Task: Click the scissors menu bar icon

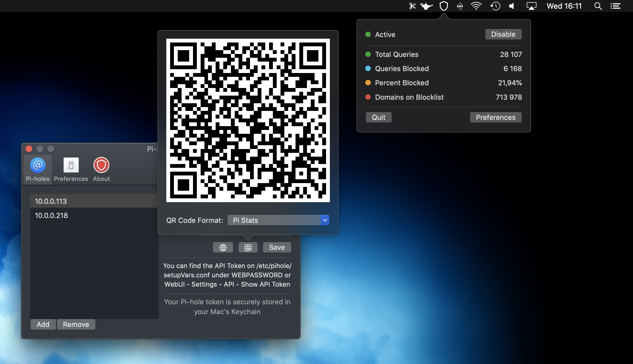Action: tap(412, 6)
